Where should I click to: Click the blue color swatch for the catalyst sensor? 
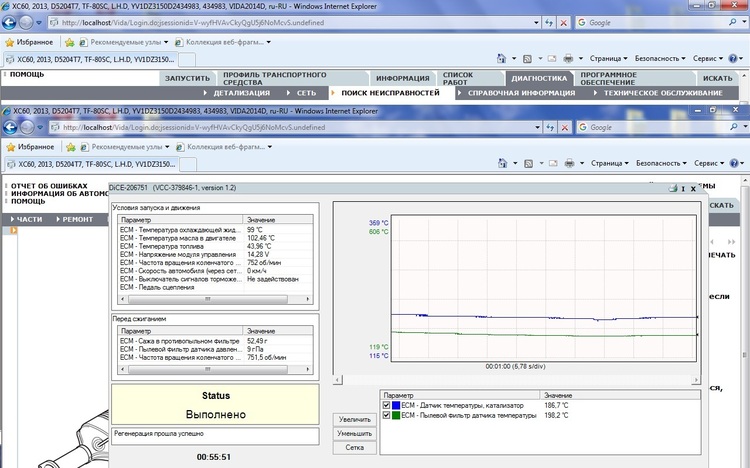(398, 404)
